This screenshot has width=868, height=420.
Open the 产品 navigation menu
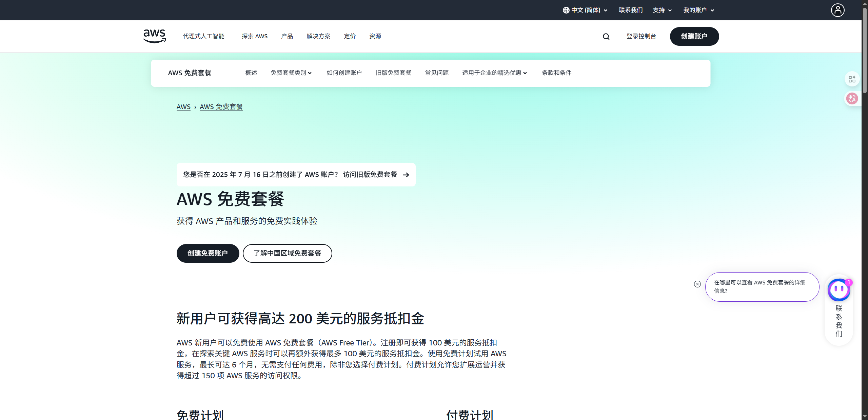[287, 36]
